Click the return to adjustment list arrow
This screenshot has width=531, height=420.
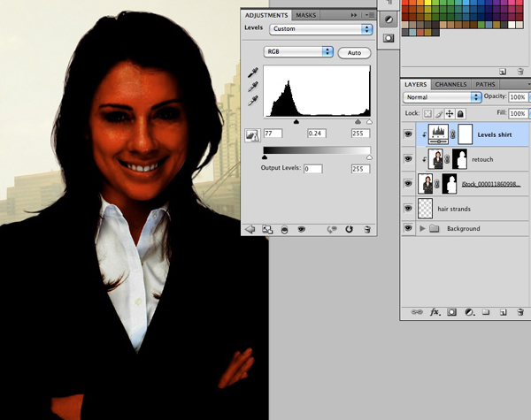point(250,228)
